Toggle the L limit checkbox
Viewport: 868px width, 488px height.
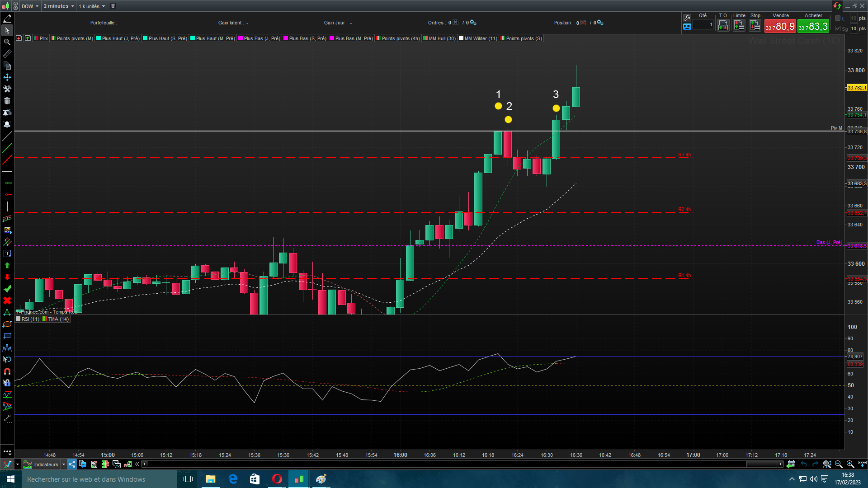click(x=838, y=18)
